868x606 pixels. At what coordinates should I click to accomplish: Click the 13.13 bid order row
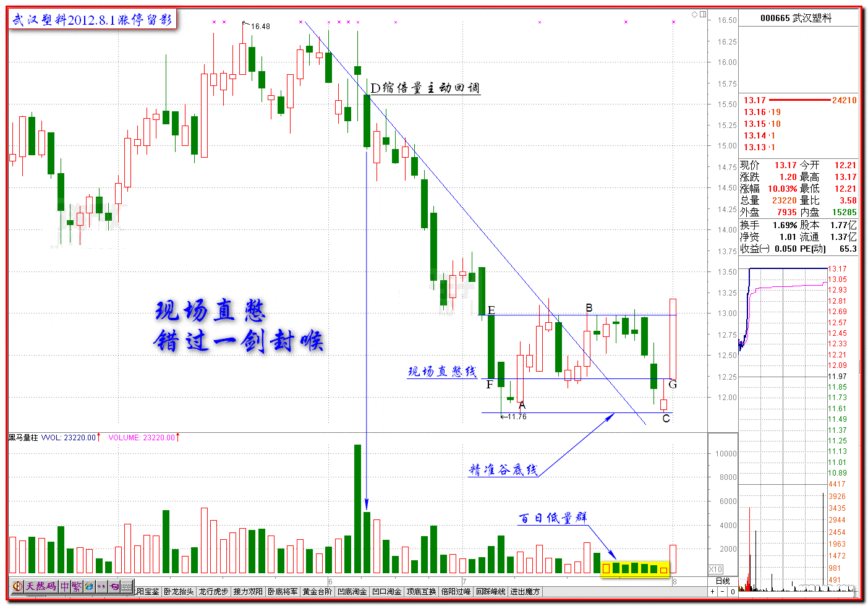(759, 147)
